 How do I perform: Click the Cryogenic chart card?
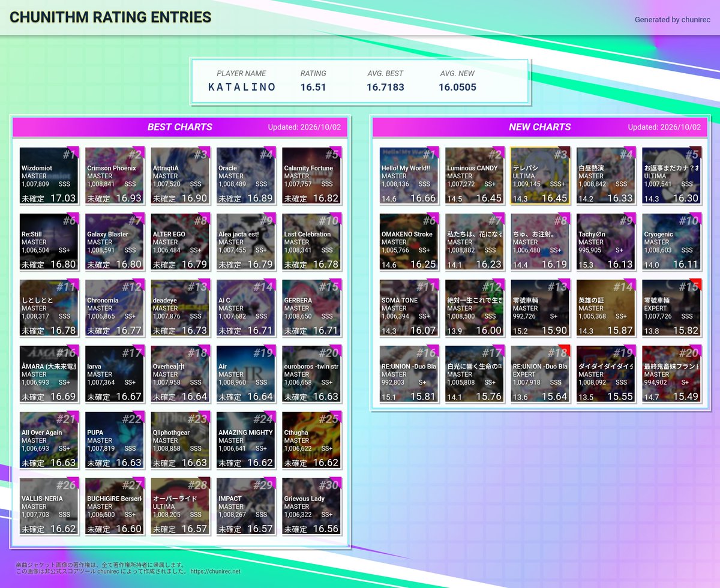672,242
